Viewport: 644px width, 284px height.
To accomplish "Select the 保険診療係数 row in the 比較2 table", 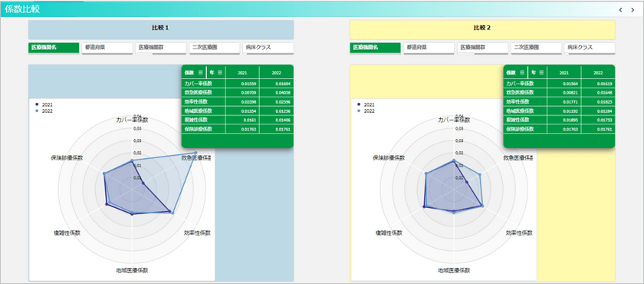I will click(x=559, y=129).
